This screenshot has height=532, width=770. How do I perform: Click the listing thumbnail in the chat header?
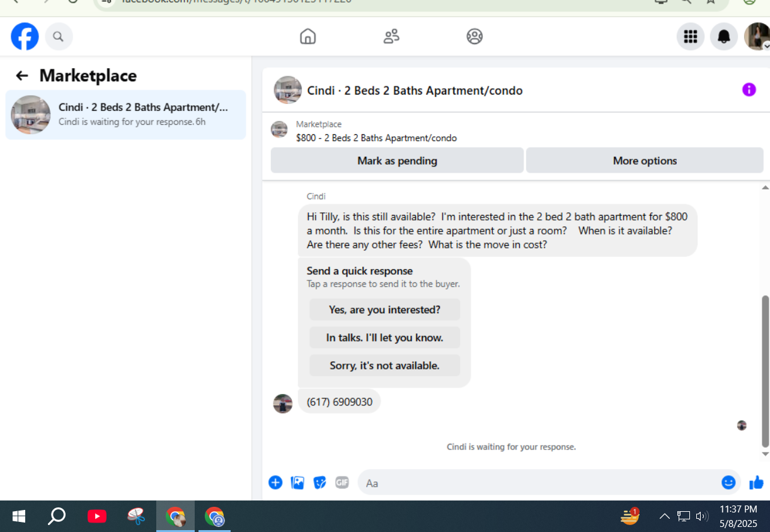point(287,90)
